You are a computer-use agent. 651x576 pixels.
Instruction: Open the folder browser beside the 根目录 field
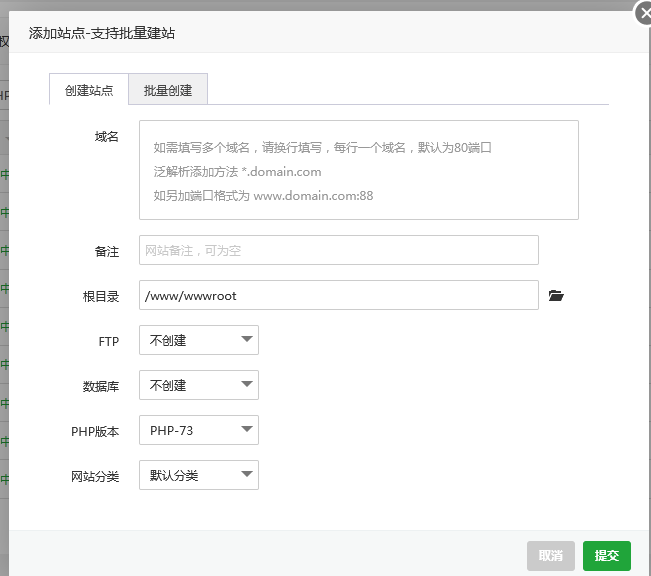click(557, 296)
